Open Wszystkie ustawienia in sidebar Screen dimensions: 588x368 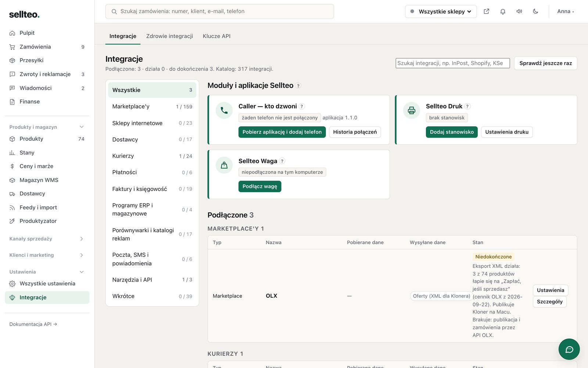click(x=47, y=283)
